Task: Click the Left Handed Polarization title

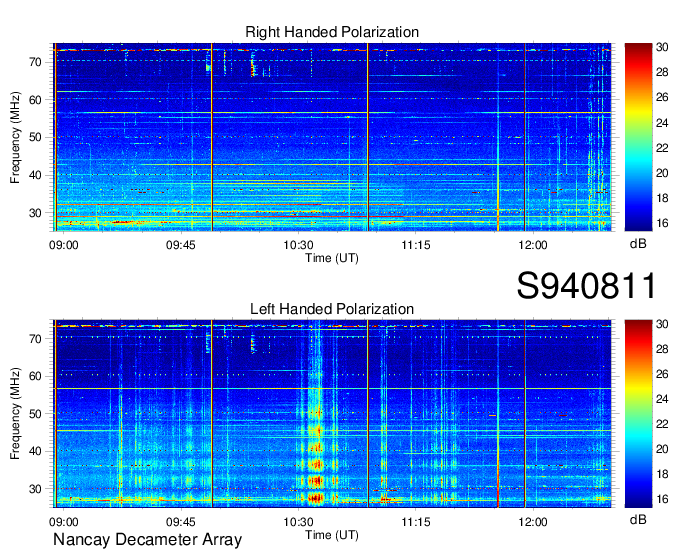Action: pos(332,309)
